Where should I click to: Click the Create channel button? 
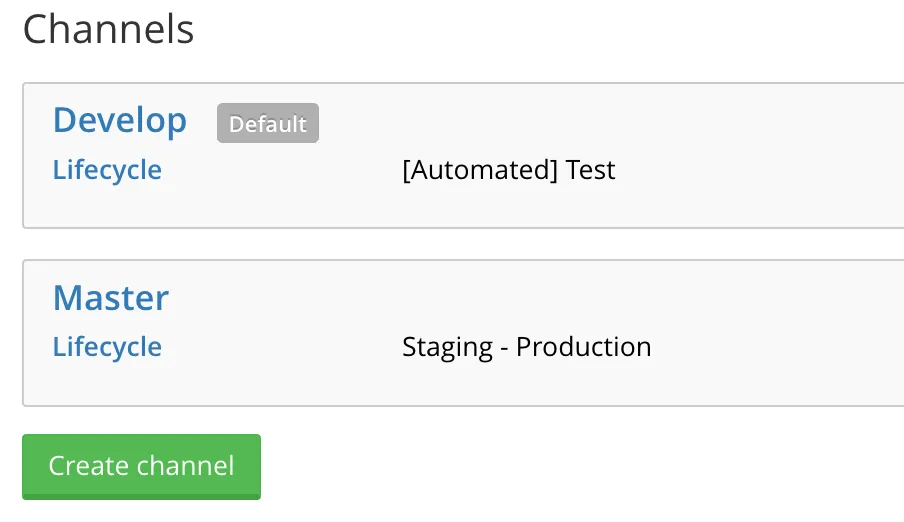click(x=141, y=466)
